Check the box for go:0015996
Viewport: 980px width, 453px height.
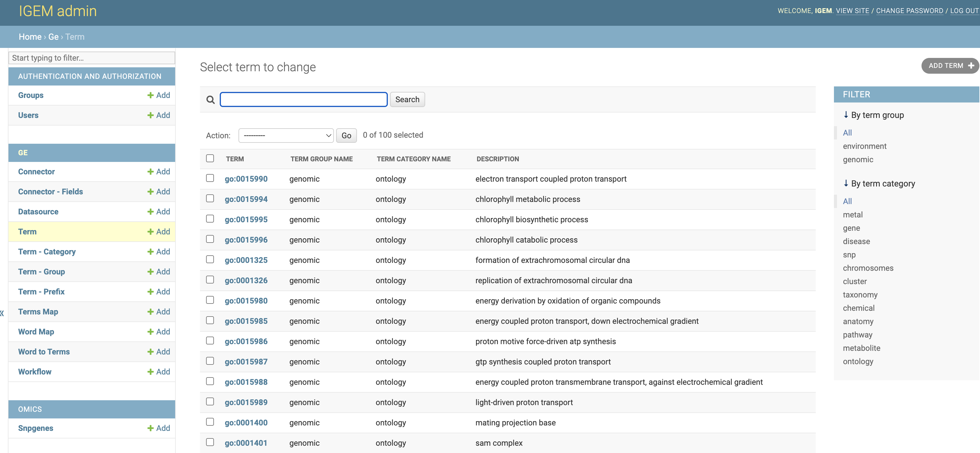[x=210, y=239]
